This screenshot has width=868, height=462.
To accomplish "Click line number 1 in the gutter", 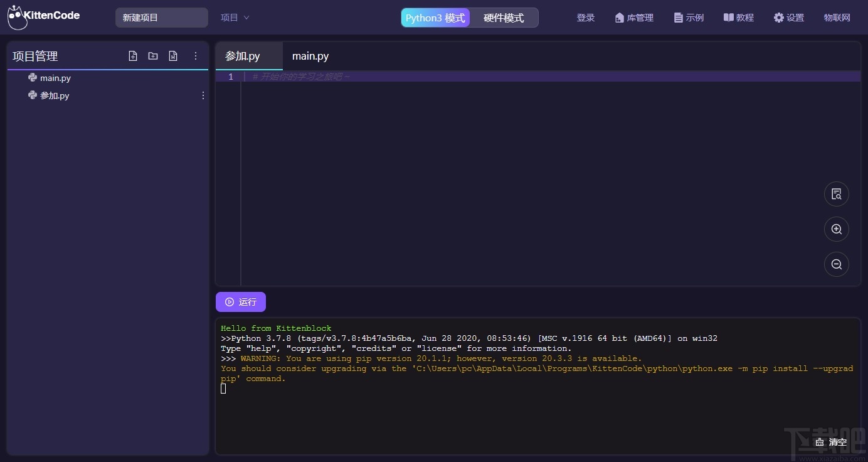I will 231,77.
